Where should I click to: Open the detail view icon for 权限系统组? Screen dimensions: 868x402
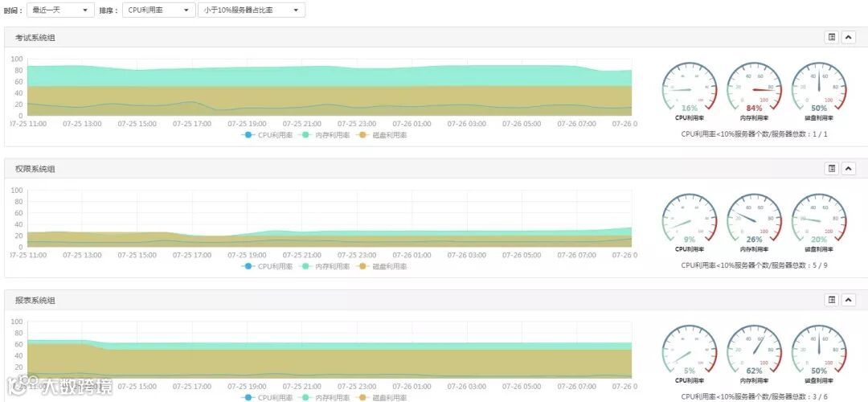pyautogui.click(x=832, y=168)
